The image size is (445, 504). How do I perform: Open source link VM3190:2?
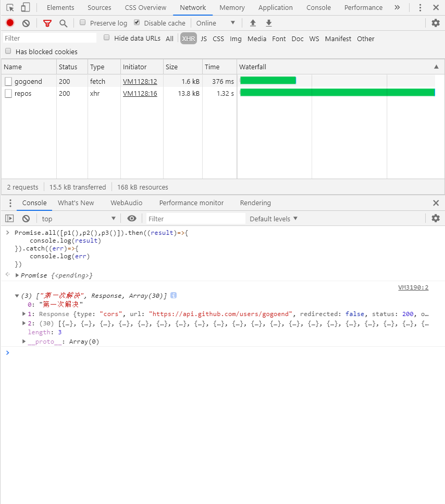pos(413,287)
